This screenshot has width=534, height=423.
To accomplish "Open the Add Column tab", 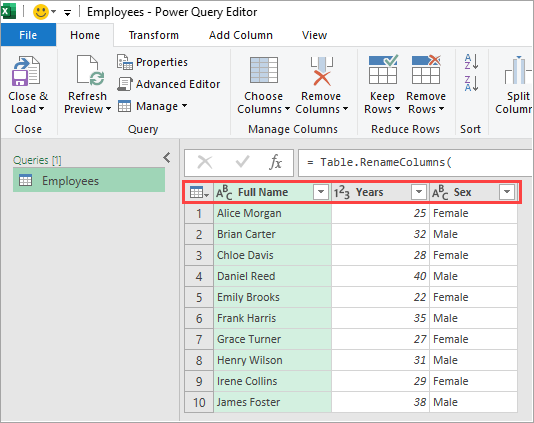I will 241,35.
